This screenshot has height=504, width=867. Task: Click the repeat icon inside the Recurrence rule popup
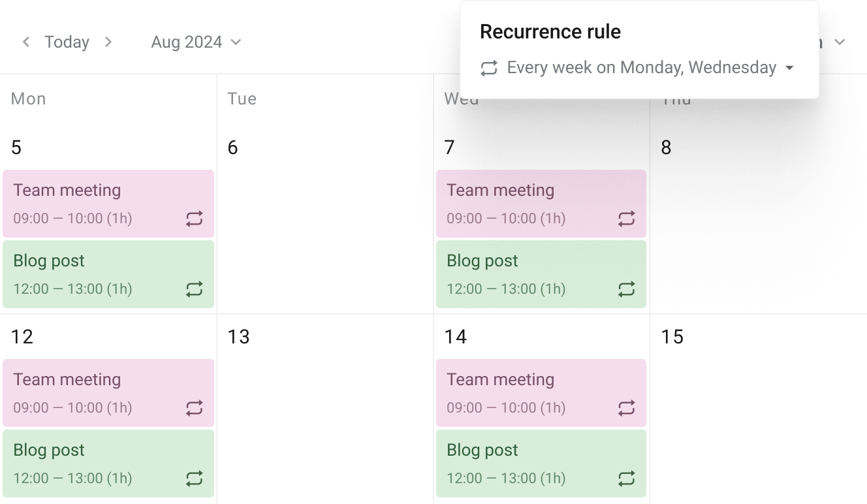click(488, 68)
